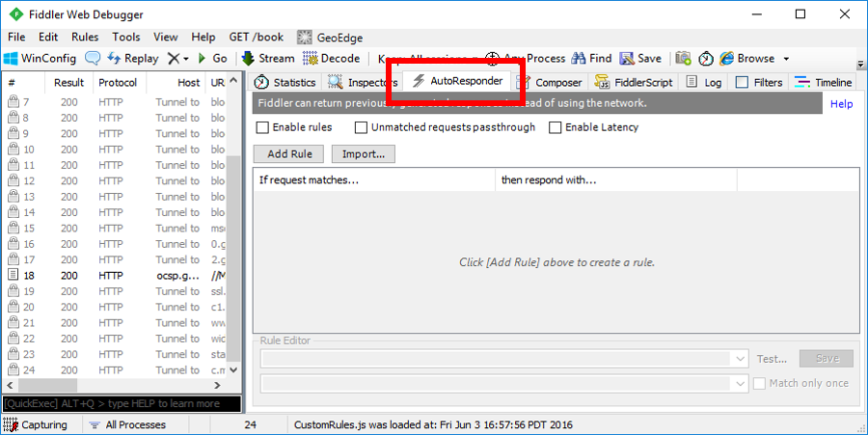Viewport: 868px width, 435px height.
Task: Sort by then respond with column
Action: click(x=616, y=179)
